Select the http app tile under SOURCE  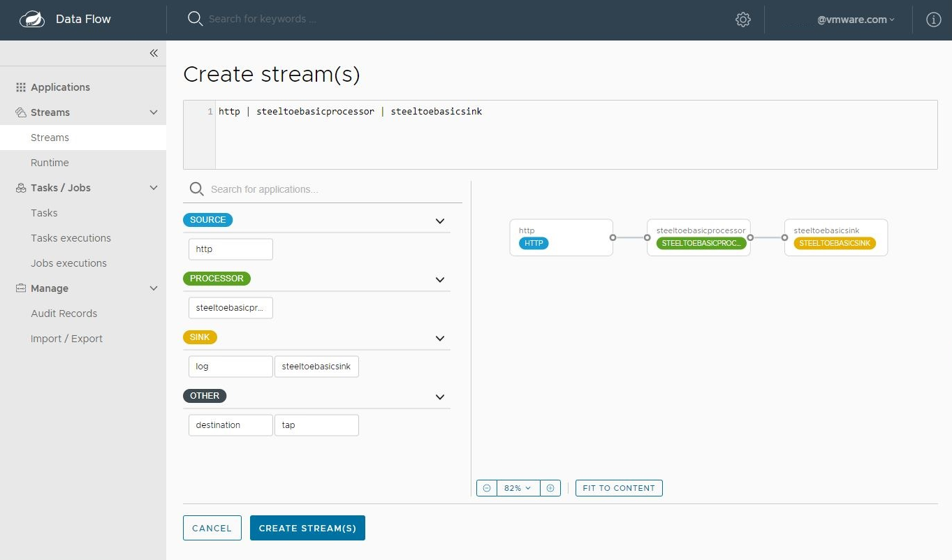click(230, 249)
